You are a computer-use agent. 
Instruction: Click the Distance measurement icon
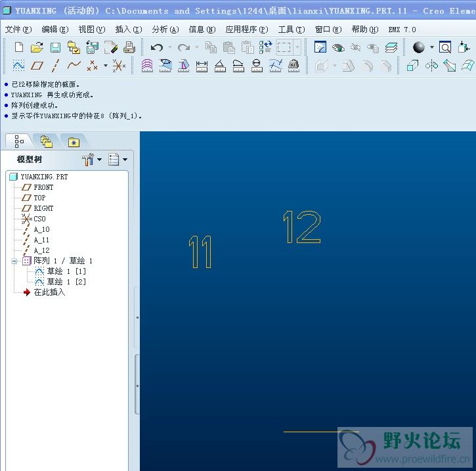tap(202, 66)
